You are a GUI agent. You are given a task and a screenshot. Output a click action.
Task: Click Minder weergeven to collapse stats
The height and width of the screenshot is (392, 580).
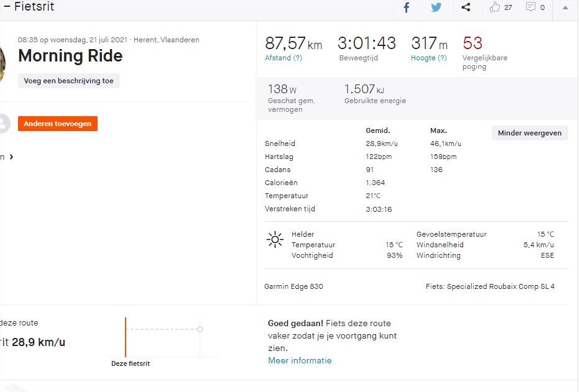[x=529, y=133]
